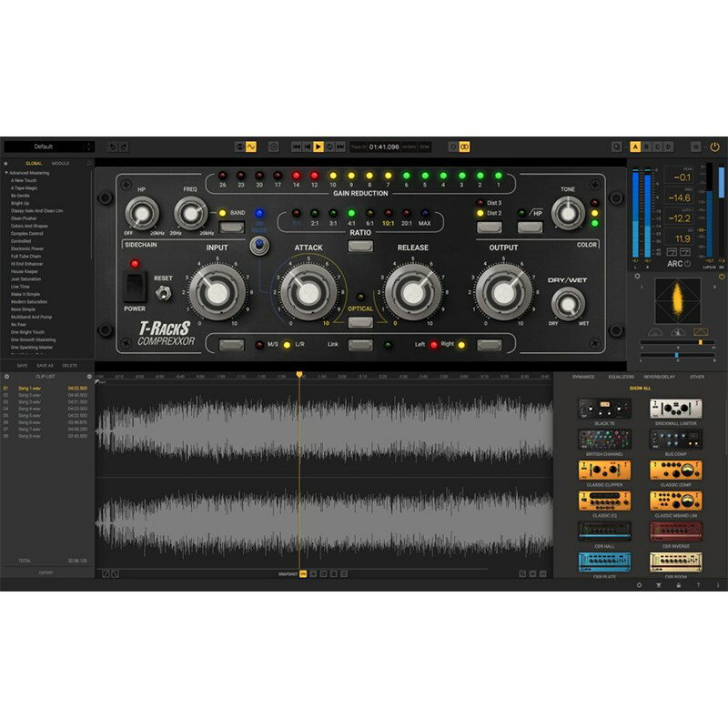The height and width of the screenshot is (728, 728).
Task: Open the EQUALIZERS module category tab
Action: click(621, 376)
